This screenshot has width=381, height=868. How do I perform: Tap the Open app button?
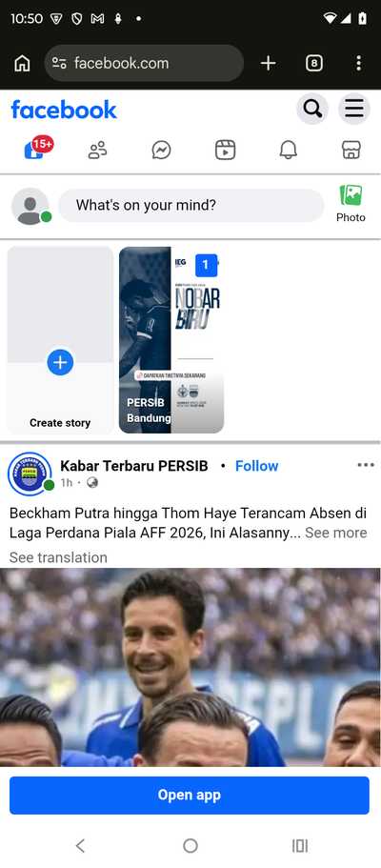pyautogui.click(x=190, y=795)
